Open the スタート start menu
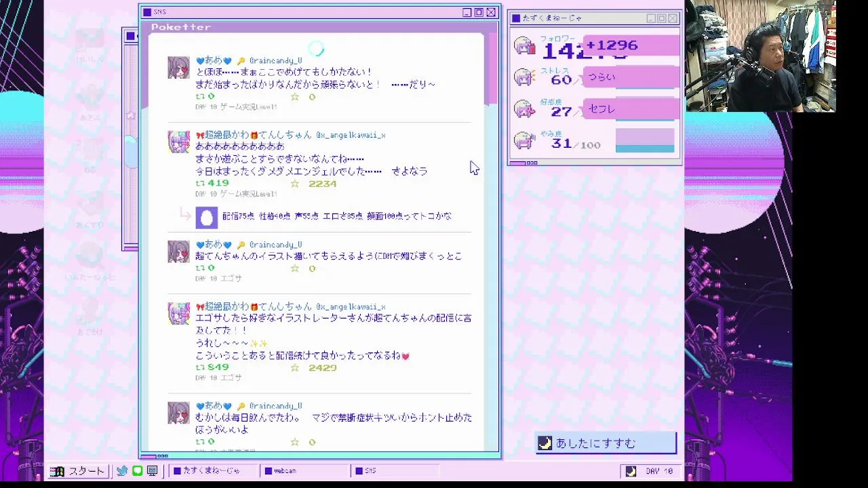The image size is (868, 488). pyautogui.click(x=78, y=471)
